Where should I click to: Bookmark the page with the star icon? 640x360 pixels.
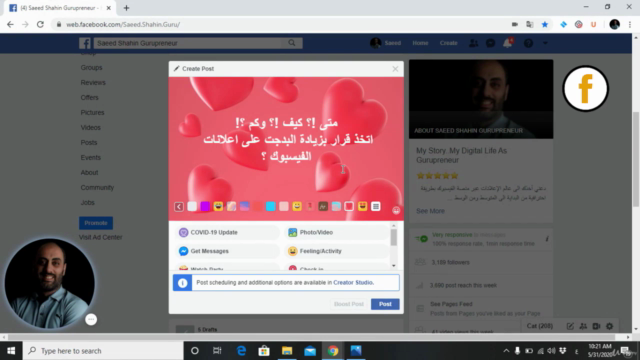544,24
